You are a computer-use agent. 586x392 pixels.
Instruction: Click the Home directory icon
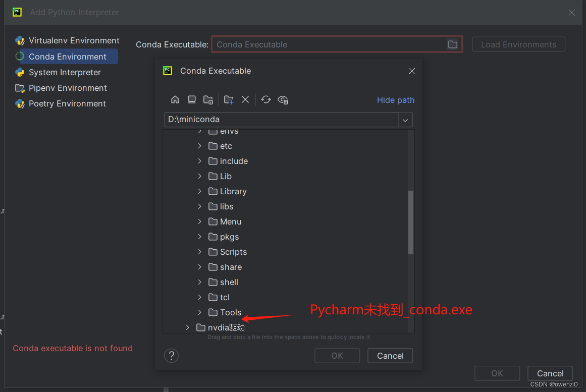point(175,99)
